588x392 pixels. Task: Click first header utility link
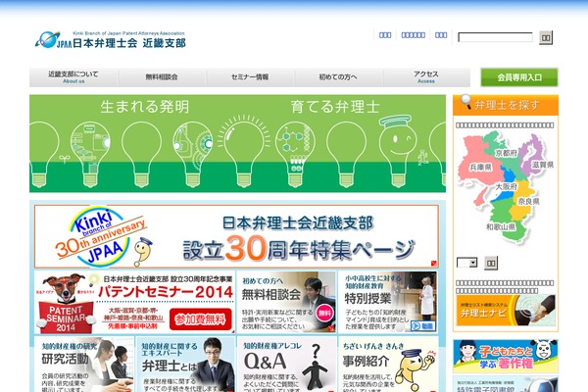385,35
